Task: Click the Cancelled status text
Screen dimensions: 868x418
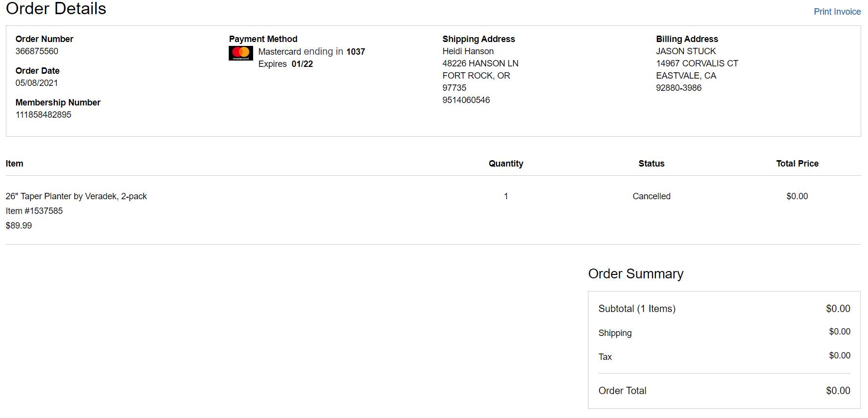Action: tap(651, 196)
